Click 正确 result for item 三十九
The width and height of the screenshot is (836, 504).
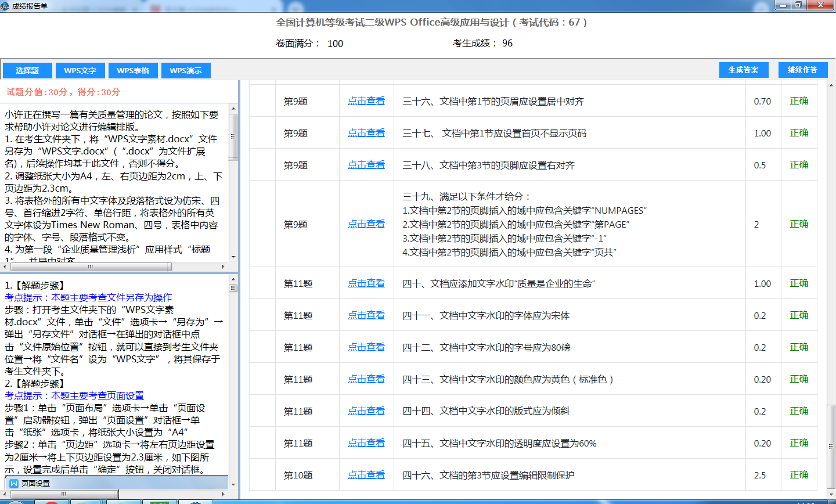pyautogui.click(x=799, y=224)
